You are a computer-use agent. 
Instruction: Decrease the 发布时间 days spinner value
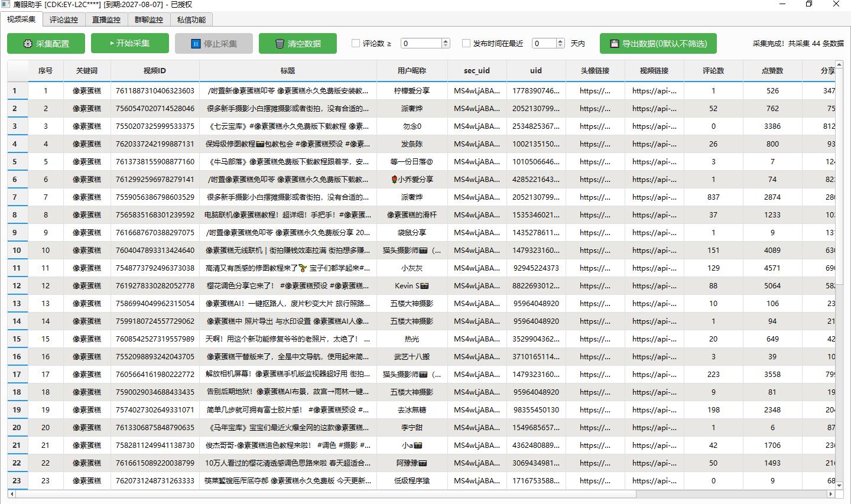coord(560,46)
